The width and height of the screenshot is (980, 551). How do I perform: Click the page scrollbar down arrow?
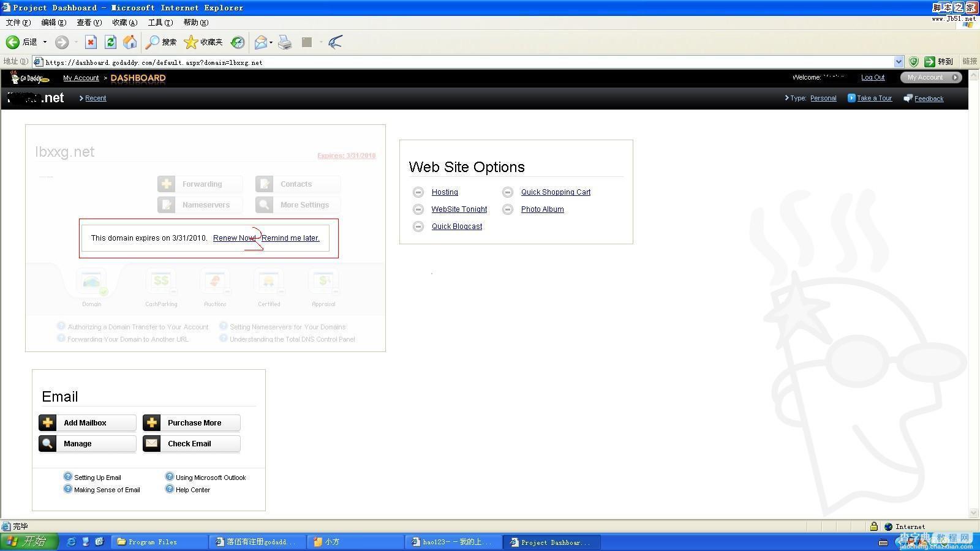click(x=974, y=513)
